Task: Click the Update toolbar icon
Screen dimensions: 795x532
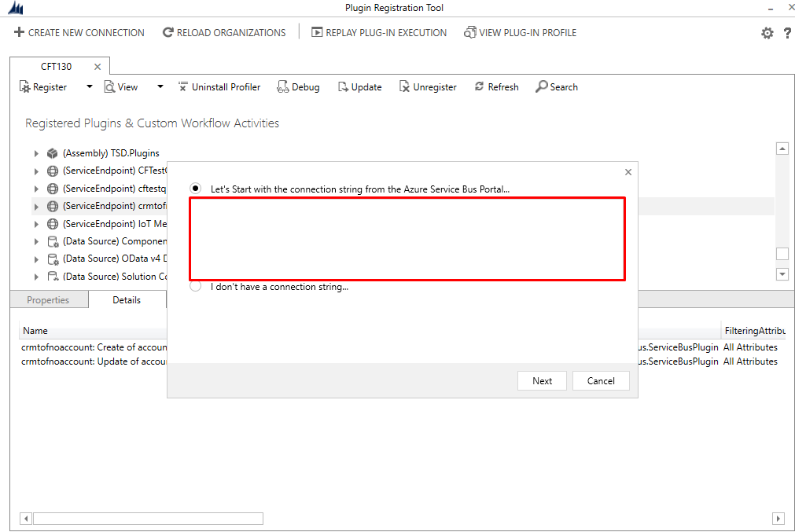Action: click(344, 86)
